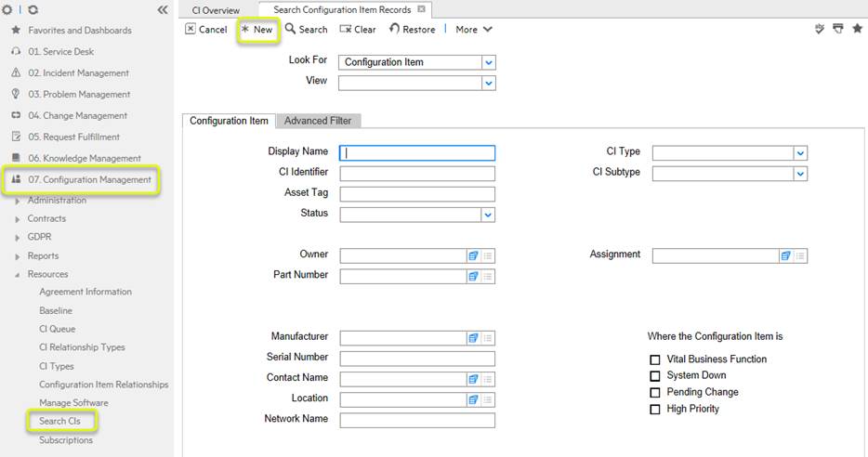
Task: Check the System Down checkbox
Action: (655, 376)
